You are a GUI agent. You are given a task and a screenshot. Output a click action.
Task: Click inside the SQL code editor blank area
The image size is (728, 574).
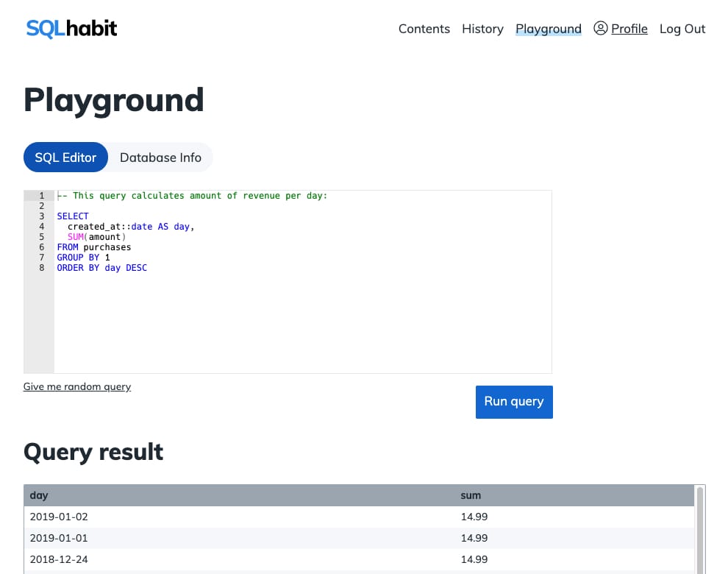pyautogui.click(x=301, y=324)
